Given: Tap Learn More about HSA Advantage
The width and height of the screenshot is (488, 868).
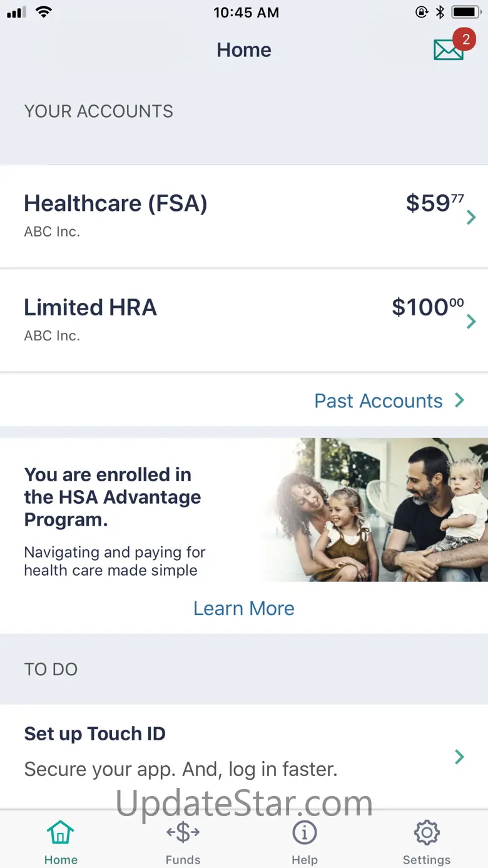Looking at the screenshot, I should pyautogui.click(x=244, y=608).
